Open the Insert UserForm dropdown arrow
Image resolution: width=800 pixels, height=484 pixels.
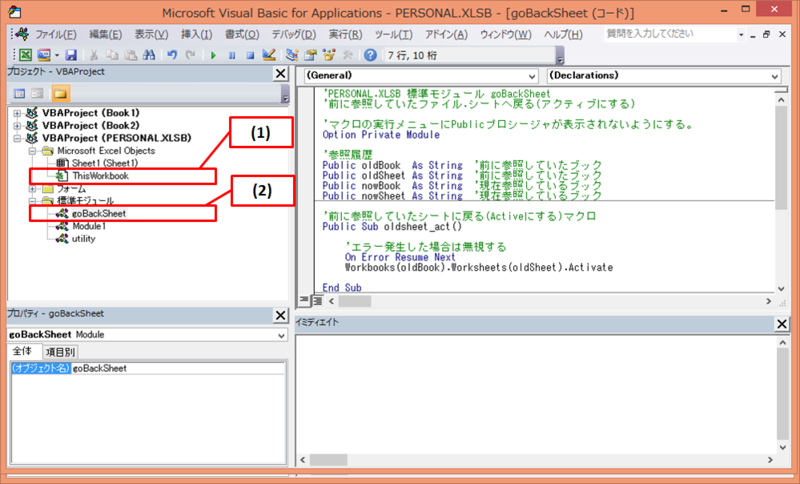point(57,55)
